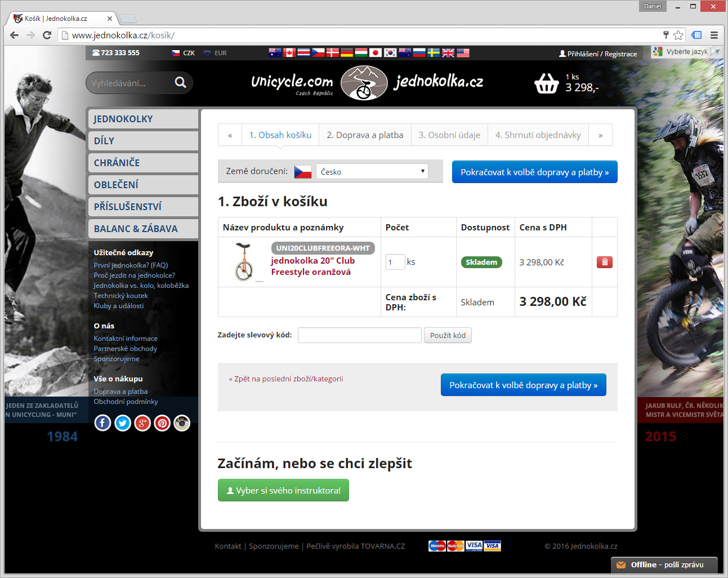Image resolution: width=728 pixels, height=578 pixels.
Task: Reload the page
Action: tap(47, 35)
